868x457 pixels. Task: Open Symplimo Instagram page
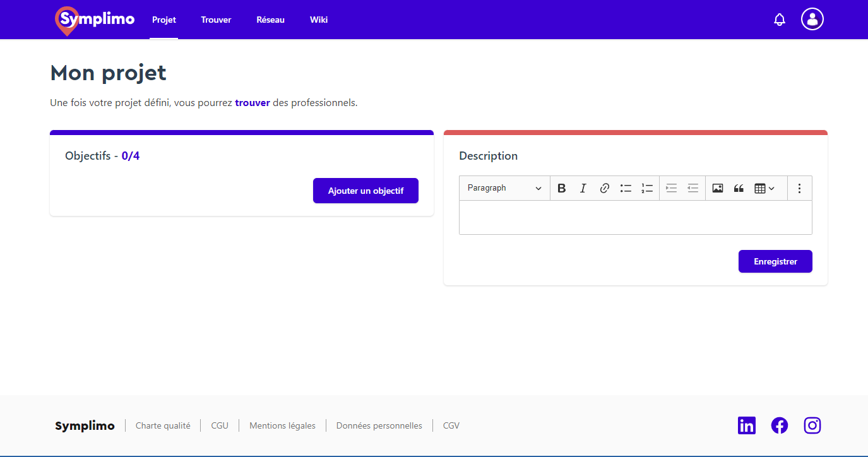tap(812, 425)
